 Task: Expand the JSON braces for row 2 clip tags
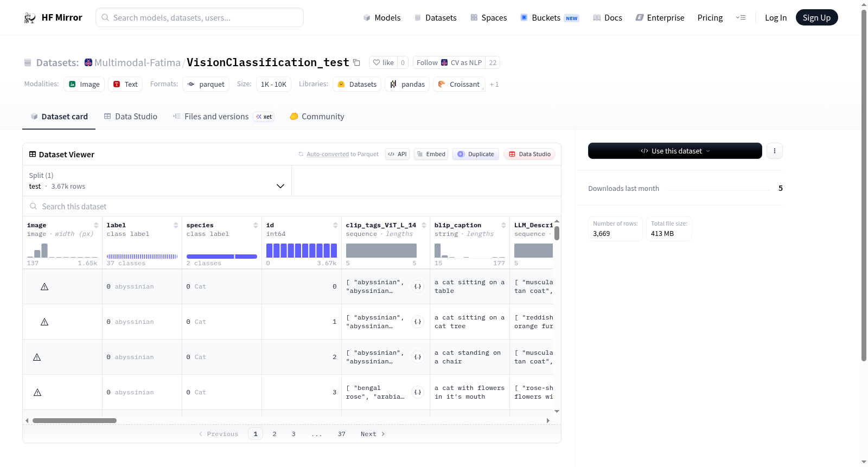point(418,357)
